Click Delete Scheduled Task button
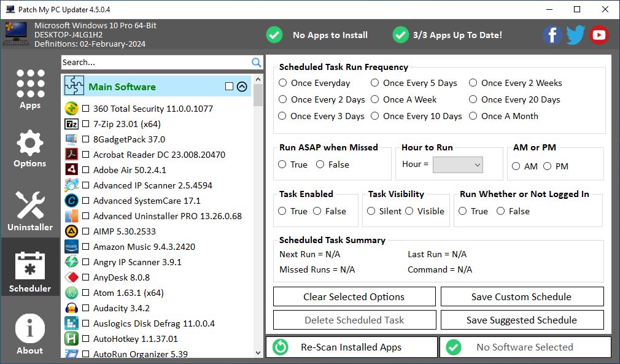Viewport: 620px width, 364px height. tap(354, 320)
